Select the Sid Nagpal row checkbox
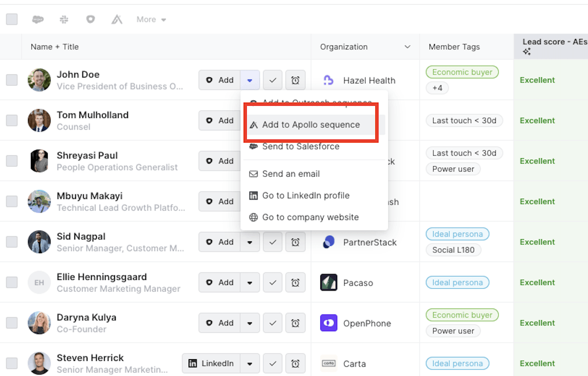The height and width of the screenshot is (376, 588). pos(12,242)
